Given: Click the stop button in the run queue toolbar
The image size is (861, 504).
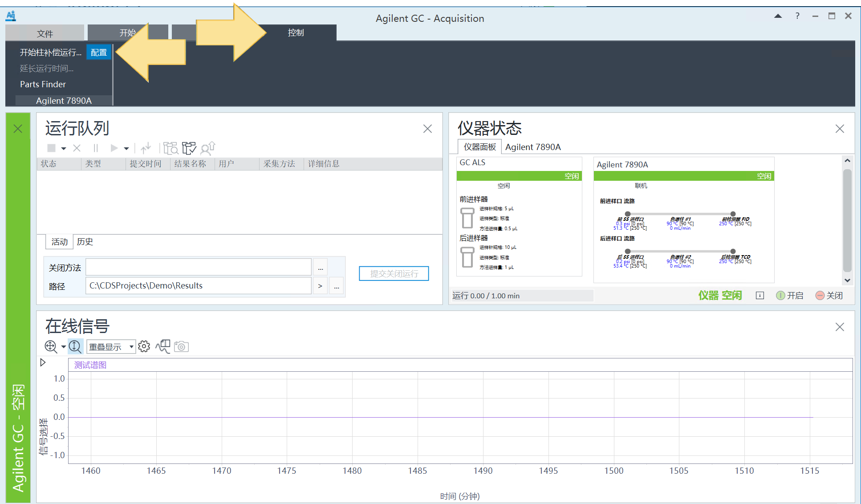Looking at the screenshot, I should click(x=52, y=148).
